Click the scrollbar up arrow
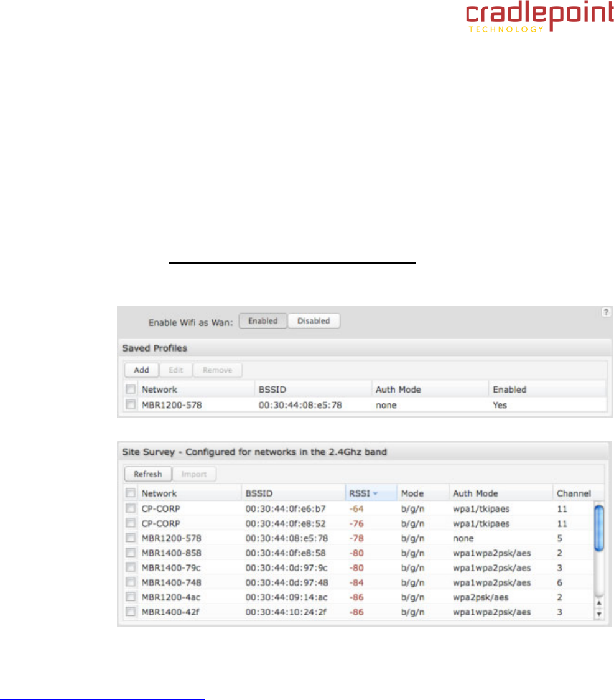Viewport: 614px width, 700px height. (599, 603)
